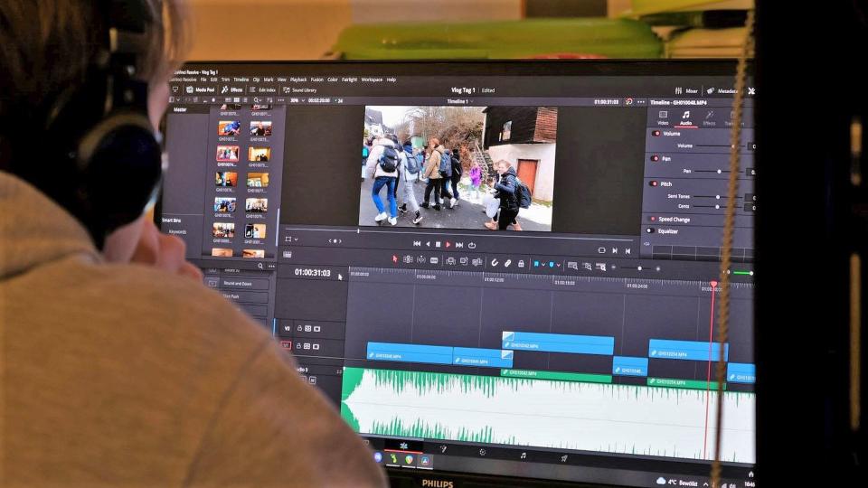The width and height of the screenshot is (868, 488).
Task: Open the timeline view options icon
Action: click(288, 254)
